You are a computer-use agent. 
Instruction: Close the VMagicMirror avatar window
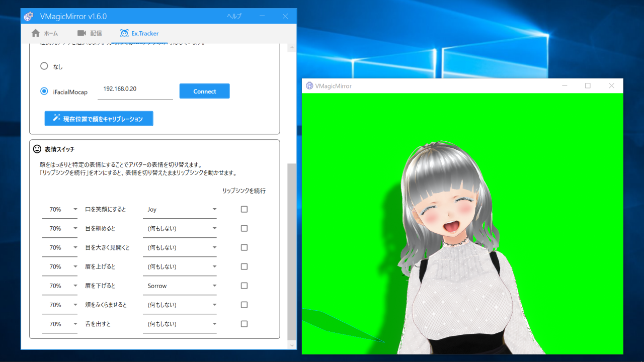click(611, 86)
